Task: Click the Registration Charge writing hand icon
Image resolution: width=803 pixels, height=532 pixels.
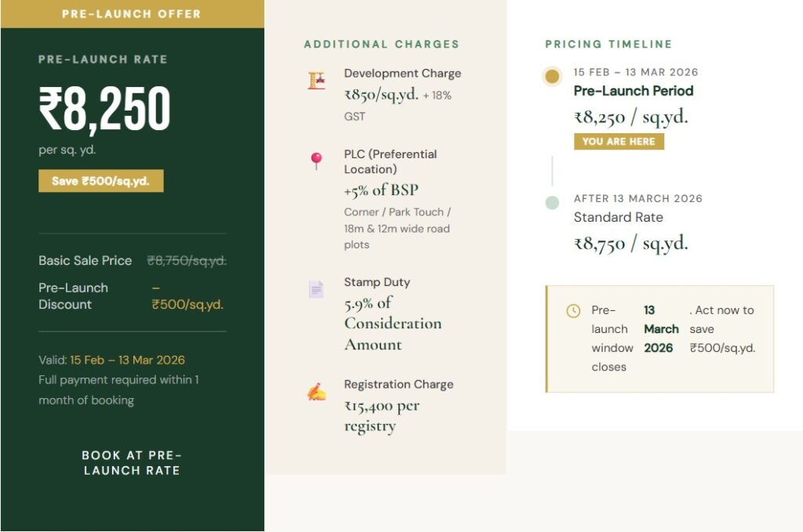Action: click(316, 392)
